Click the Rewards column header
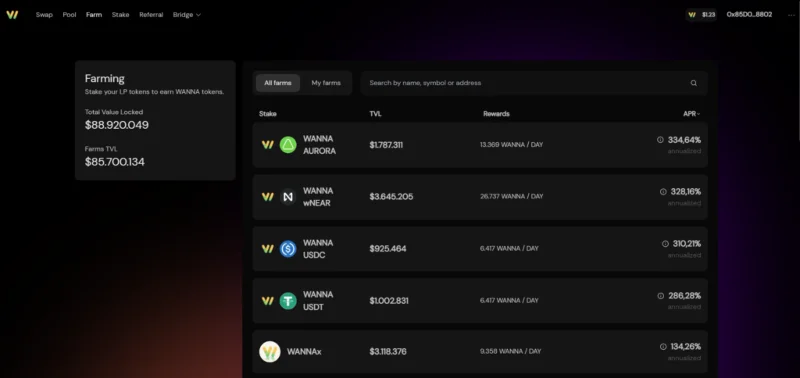The image size is (800, 378). [x=496, y=114]
